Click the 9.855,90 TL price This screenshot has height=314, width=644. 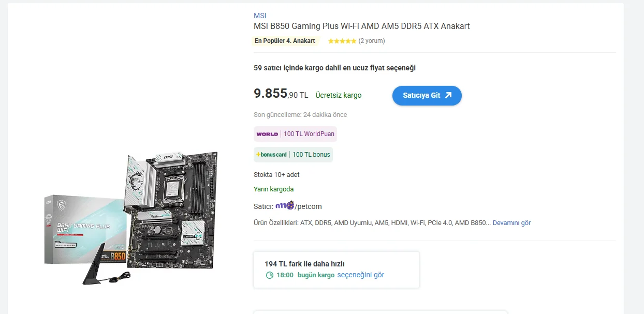click(281, 94)
